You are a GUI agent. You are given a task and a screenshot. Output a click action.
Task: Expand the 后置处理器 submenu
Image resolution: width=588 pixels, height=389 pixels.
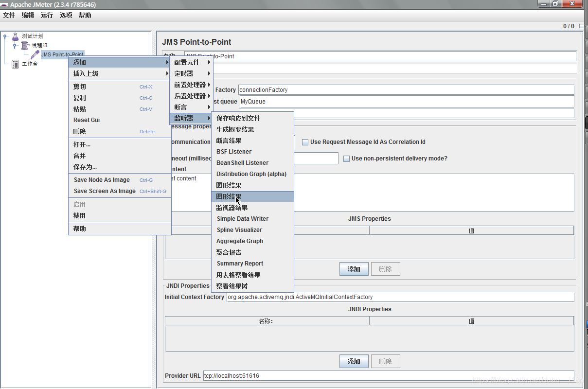coord(192,96)
